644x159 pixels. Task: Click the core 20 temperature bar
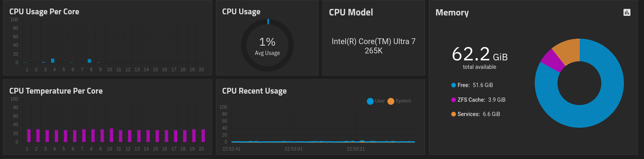(203, 136)
